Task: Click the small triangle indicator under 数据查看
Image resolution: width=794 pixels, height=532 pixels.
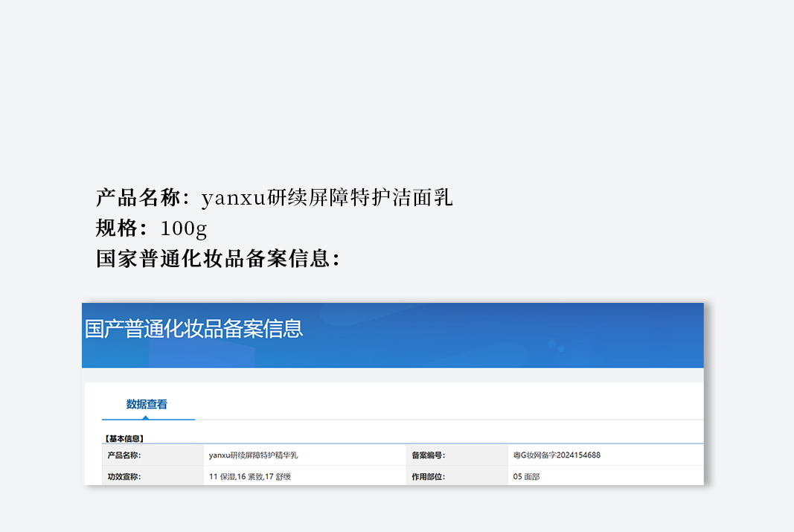Action: tap(147, 417)
